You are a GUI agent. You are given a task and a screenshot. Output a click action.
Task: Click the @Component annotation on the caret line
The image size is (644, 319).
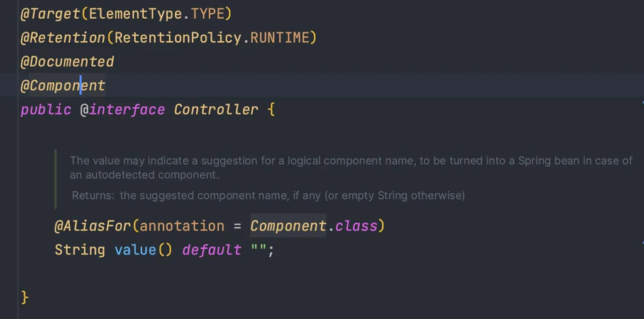63,85
